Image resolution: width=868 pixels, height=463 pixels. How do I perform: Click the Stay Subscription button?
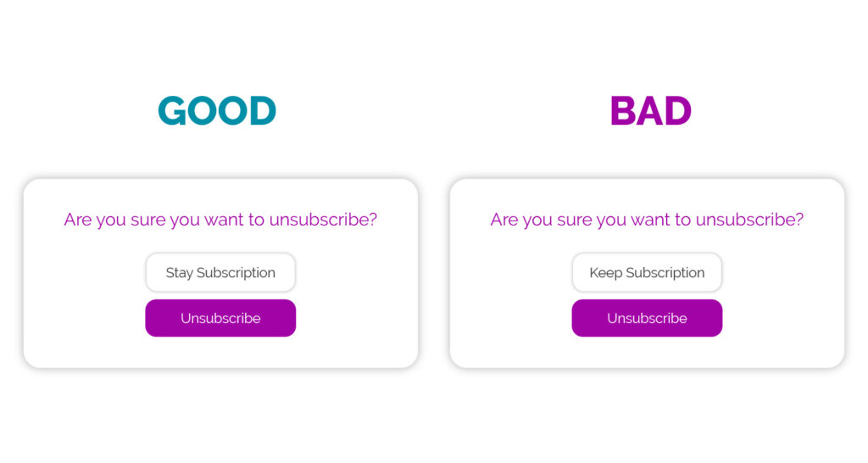[220, 273]
